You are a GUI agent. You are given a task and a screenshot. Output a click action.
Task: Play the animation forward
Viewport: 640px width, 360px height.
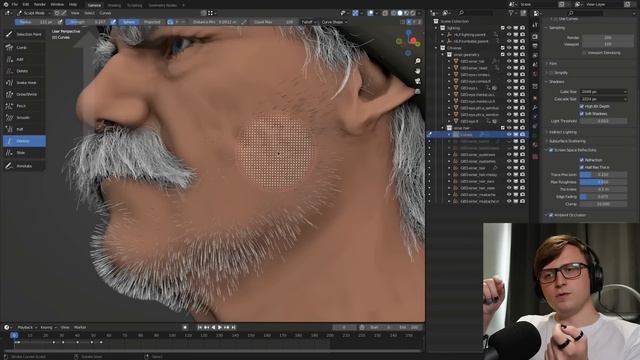[220, 327]
